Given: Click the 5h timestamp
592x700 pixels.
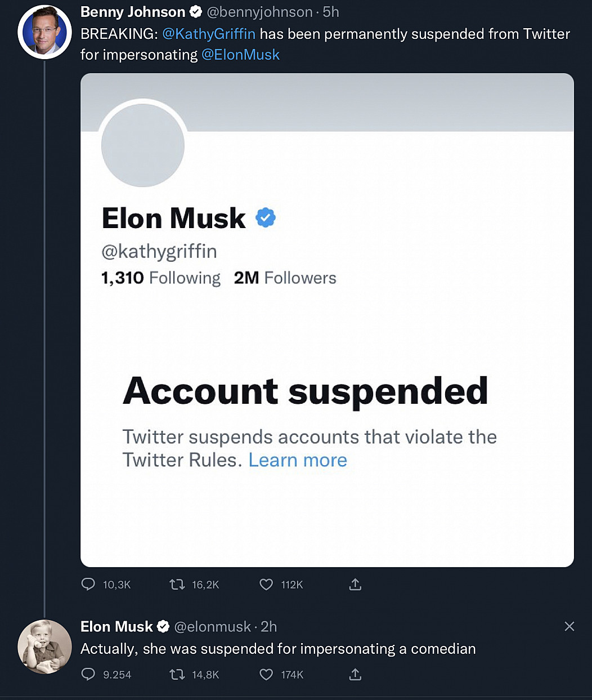Looking at the screenshot, I should pyautogui.click(x=331, y=12).
